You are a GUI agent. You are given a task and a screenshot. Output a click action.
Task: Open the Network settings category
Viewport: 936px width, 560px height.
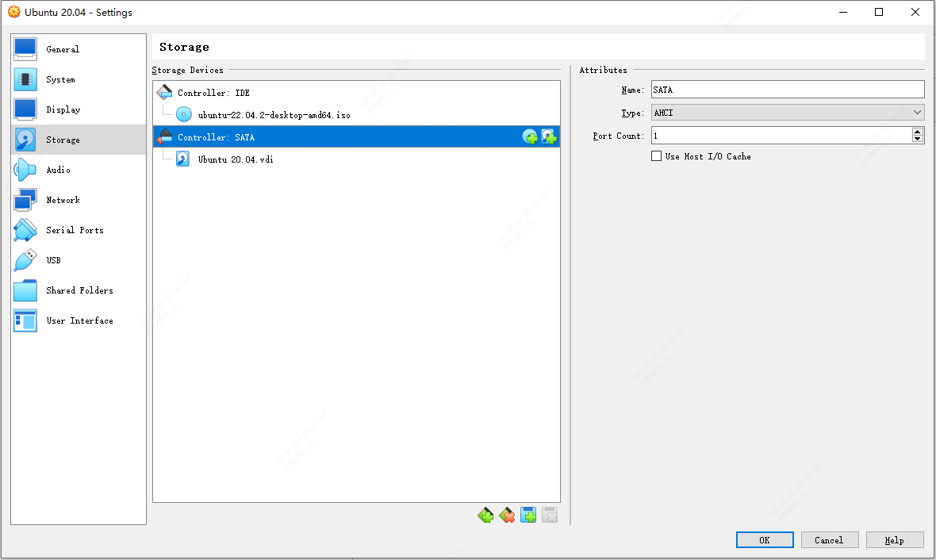pos(79,200)
